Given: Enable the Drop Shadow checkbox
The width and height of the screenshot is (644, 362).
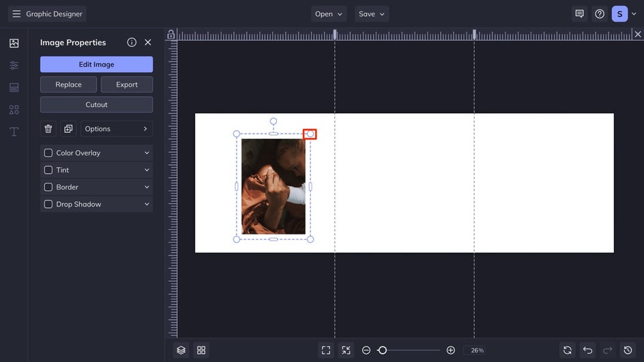Looking at the screenshot, I should tap(48, 205).
